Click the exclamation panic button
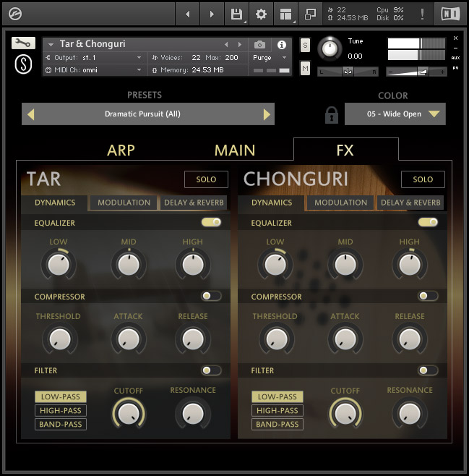 (x=422, y=14)
